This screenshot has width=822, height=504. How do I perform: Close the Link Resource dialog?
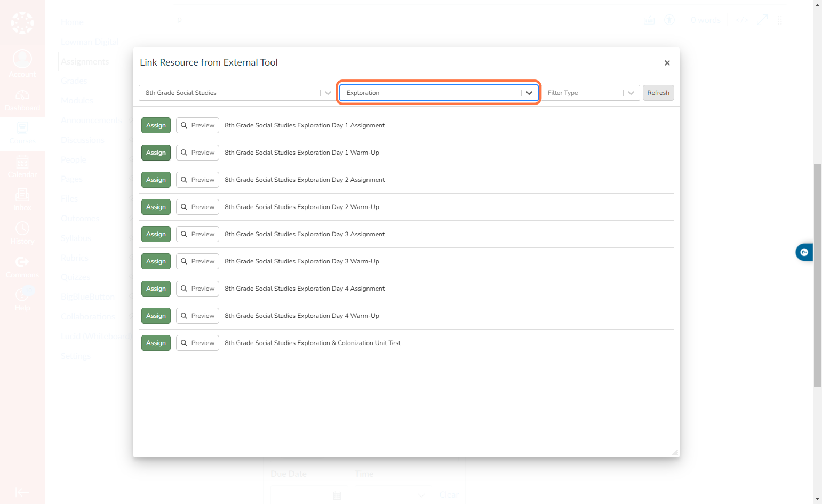(x=667, y=63)
